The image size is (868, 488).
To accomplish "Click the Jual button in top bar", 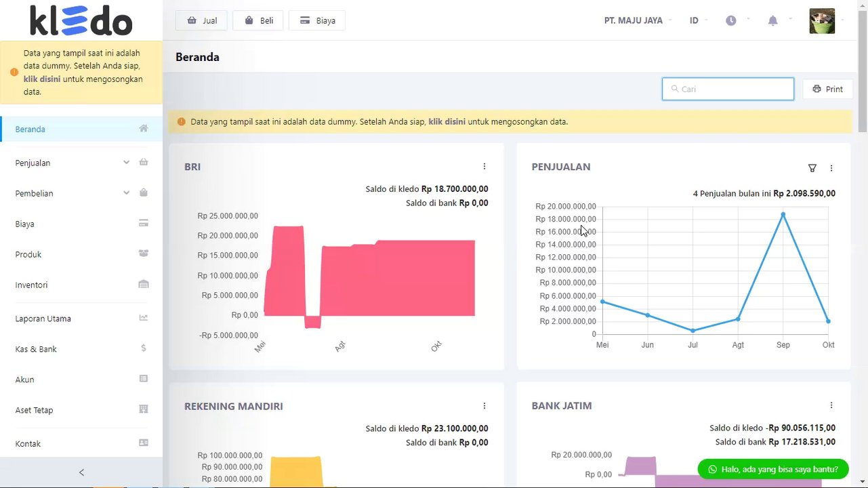I will [x=201, y=20].
